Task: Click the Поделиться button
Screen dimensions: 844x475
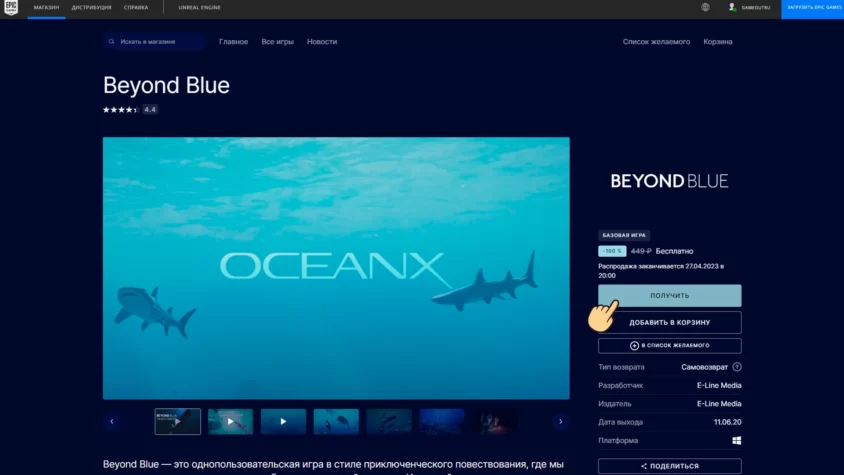Action: (x=670, y=466)
